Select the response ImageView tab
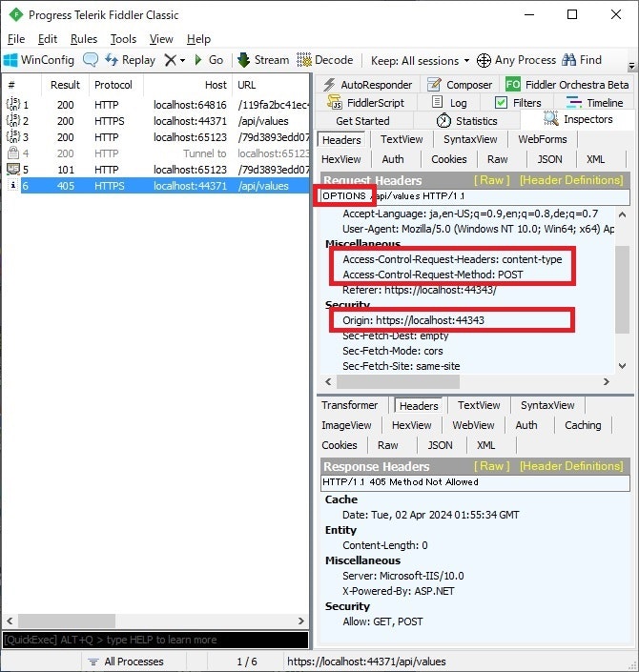 pyautogui.click(x=346, y=425)
